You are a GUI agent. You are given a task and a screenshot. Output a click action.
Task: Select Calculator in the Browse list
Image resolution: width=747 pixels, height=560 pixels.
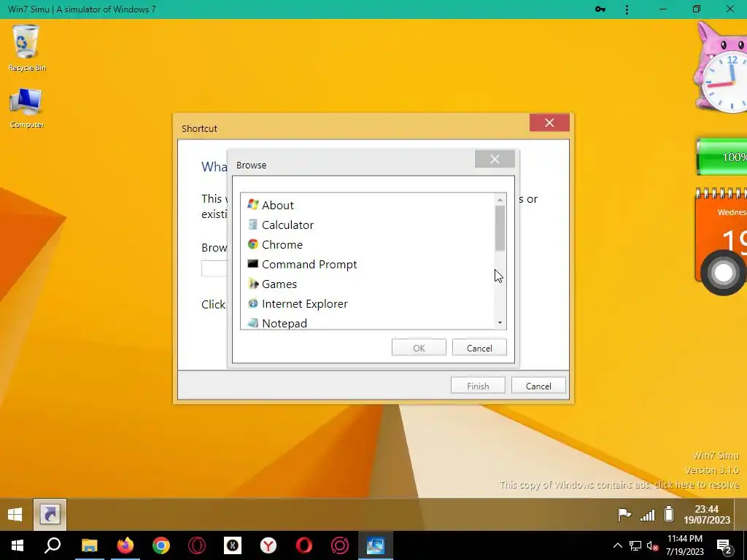point(369,225)
